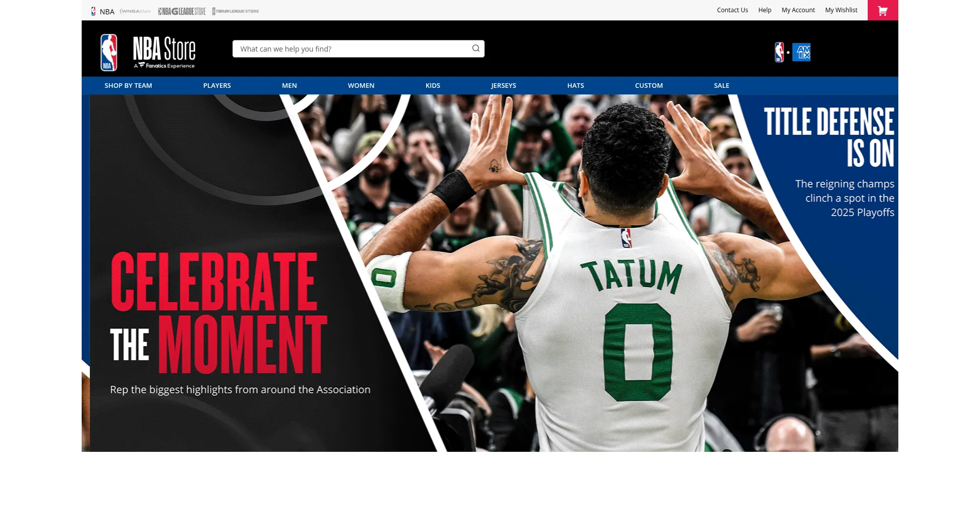Open the shopping cart icon

pyautogui.click(x=883, y=10)
